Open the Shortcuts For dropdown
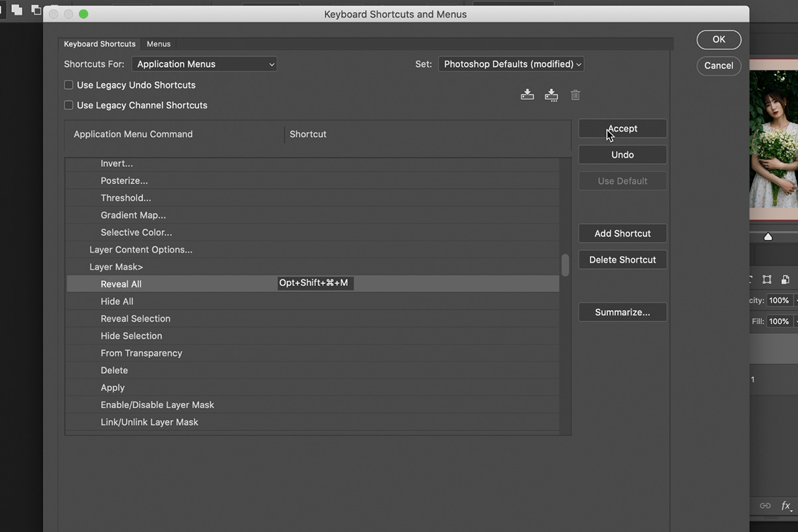This screenshot has width=798, height=532. click(x=204, y=64)
